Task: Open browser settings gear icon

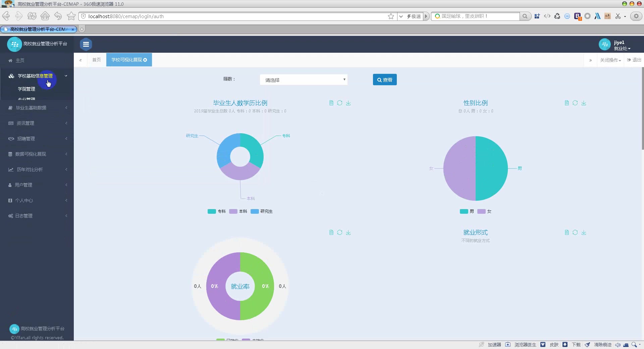Action: tap(636, 16)
